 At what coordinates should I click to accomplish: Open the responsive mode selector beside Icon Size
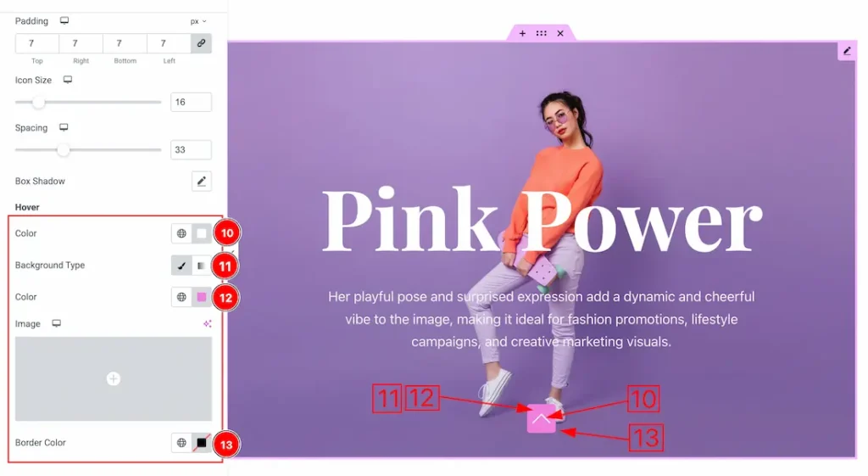(68, 80)
